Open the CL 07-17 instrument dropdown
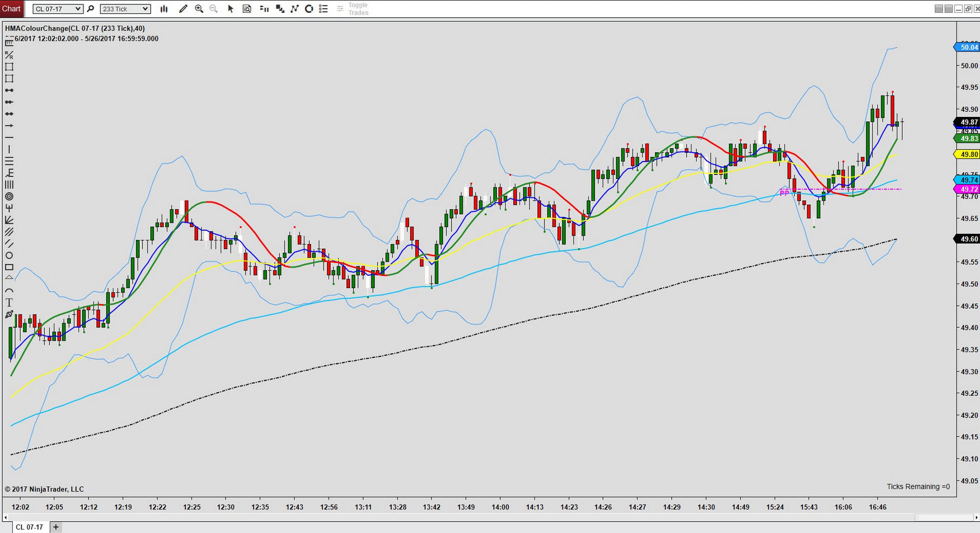Image resolution: width=980 pixels, height=533 pixels. point(58,9)
